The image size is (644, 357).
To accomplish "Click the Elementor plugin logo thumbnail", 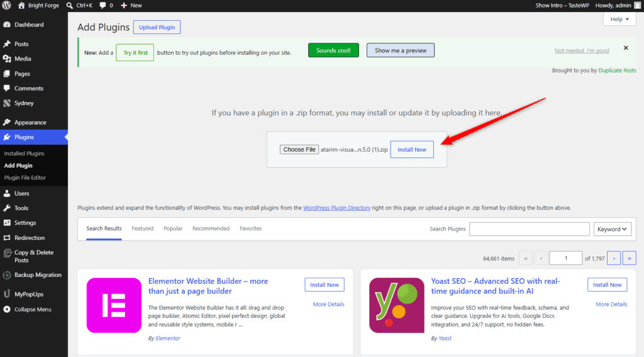I will tap(114, 305).
